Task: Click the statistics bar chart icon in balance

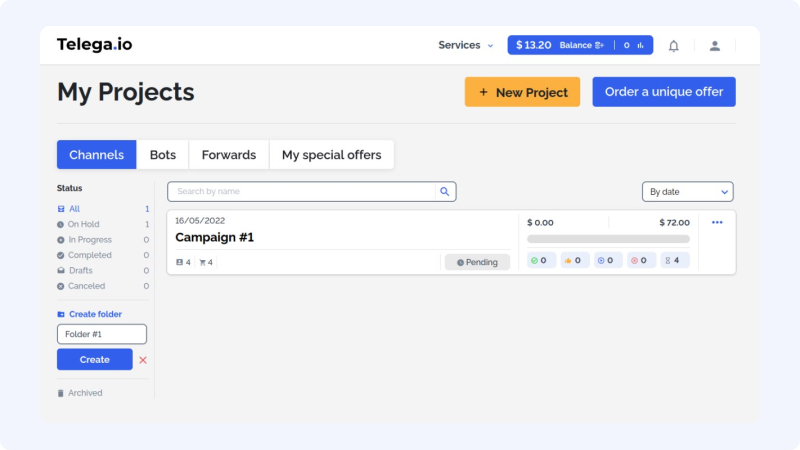Action: point(640,45)
